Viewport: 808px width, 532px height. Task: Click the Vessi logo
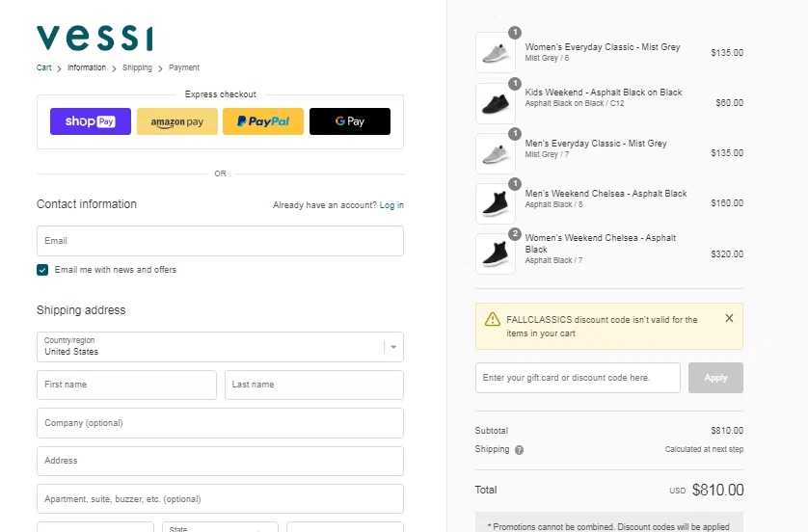[94, 39]
